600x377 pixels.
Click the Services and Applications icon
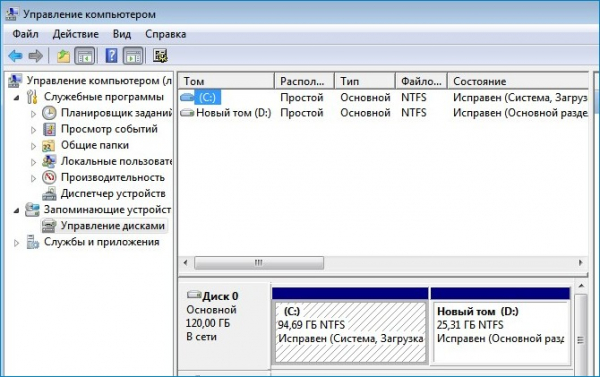(x=33, y=242)
